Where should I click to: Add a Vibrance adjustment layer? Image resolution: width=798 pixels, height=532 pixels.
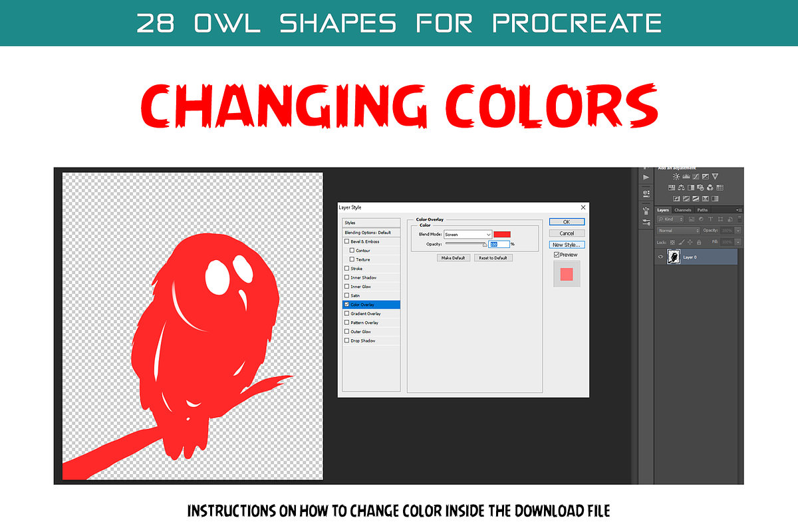pyautogui.click(x=715, y=176)
